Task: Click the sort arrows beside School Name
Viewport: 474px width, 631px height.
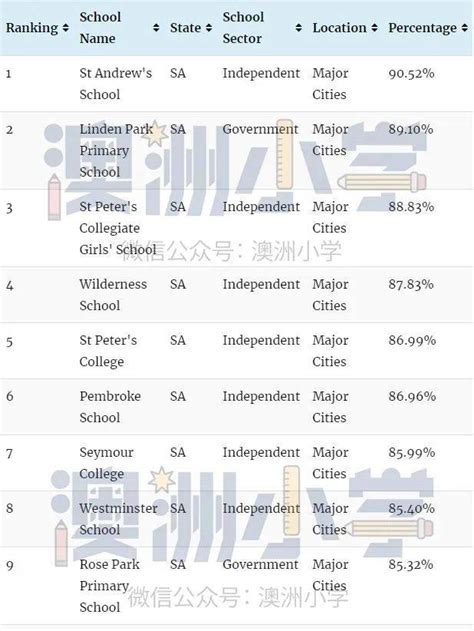Action: [156, 28]
